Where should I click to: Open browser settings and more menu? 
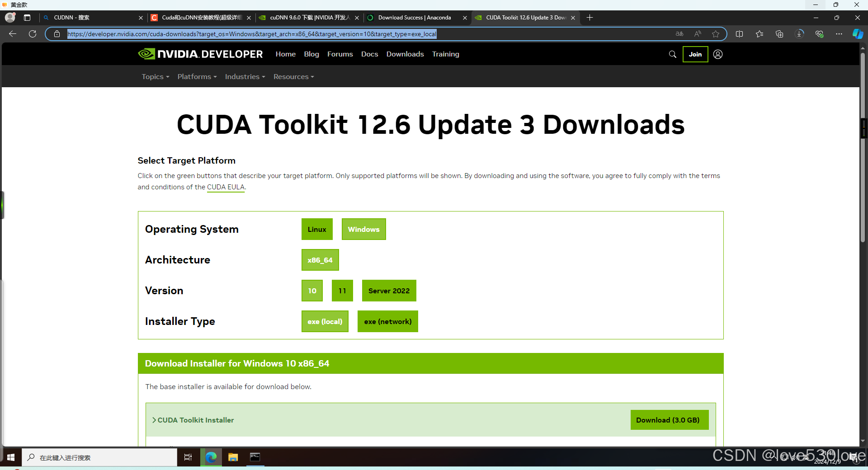click(x=839, y=34)
